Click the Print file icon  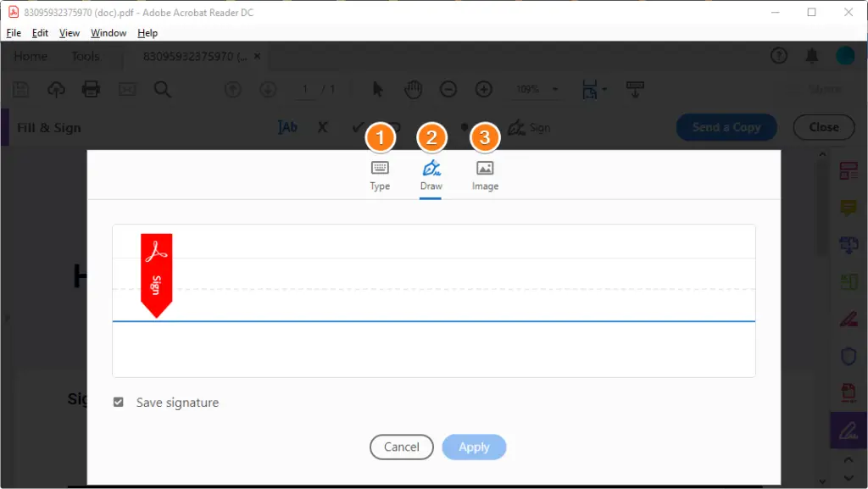(92, 89)
